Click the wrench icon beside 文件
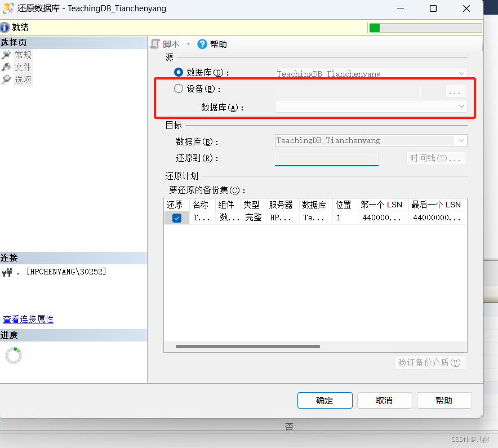 coord(6,67)
